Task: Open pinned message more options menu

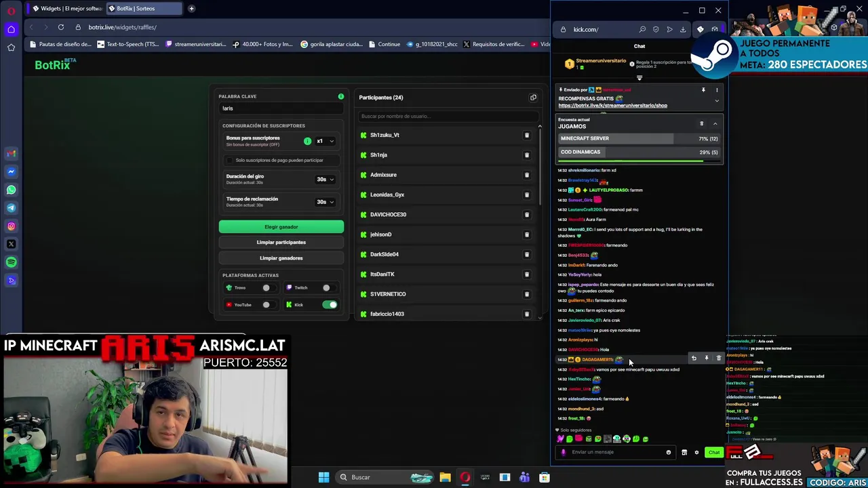Action: click(717, 90)
